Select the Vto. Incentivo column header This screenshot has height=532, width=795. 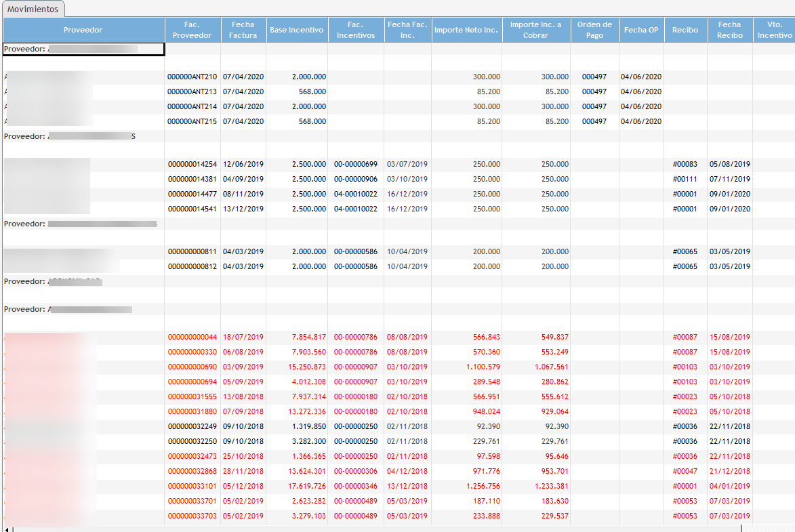click(x=773, y=30)
